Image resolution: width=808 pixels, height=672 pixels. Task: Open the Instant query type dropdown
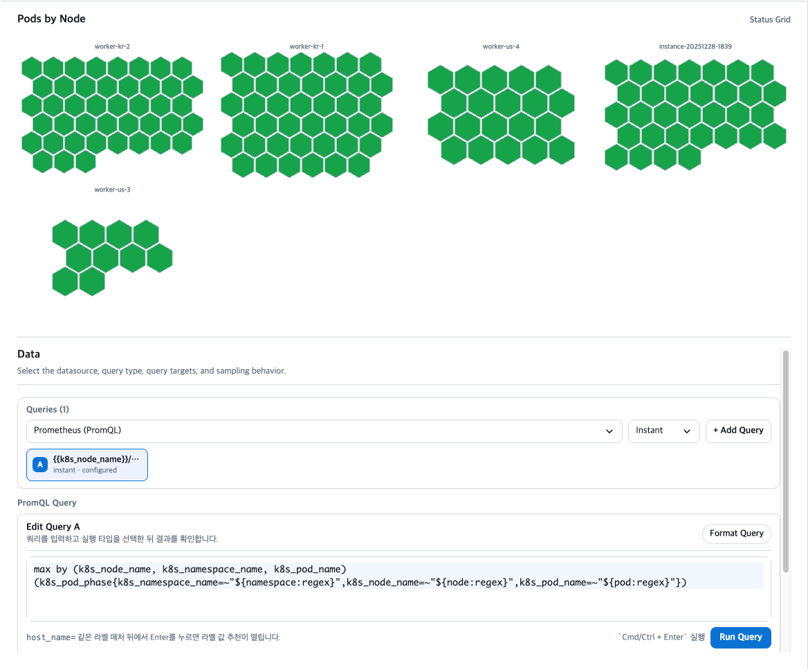tap(663, 431)
